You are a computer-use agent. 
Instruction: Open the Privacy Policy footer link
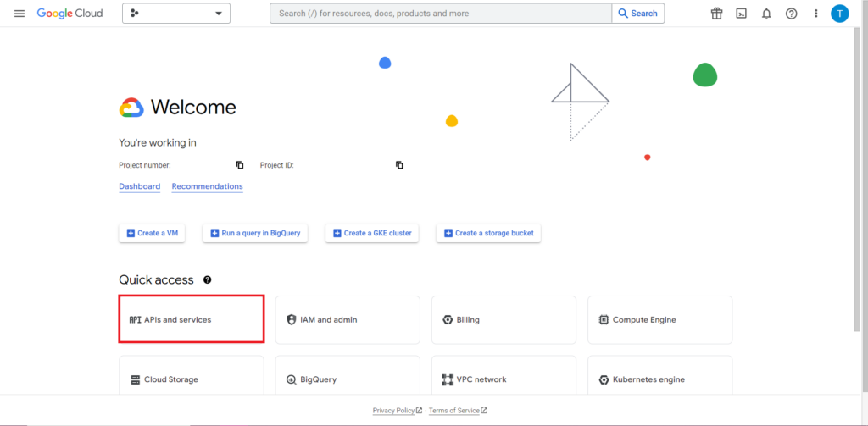coord(394,411)
